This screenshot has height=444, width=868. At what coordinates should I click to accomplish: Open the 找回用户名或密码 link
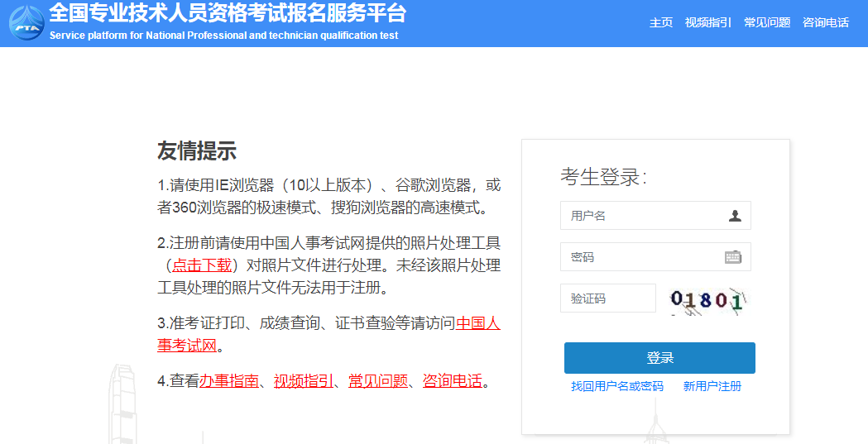617,386
